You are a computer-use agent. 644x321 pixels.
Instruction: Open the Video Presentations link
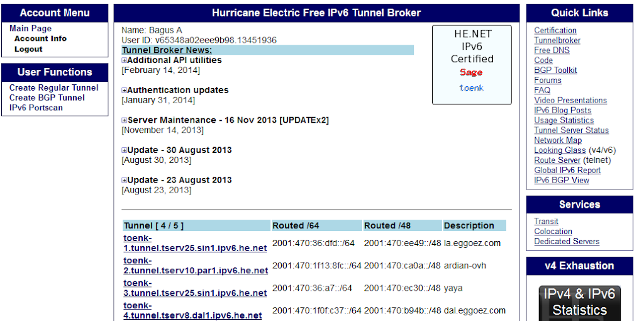[x=570, y=100]
